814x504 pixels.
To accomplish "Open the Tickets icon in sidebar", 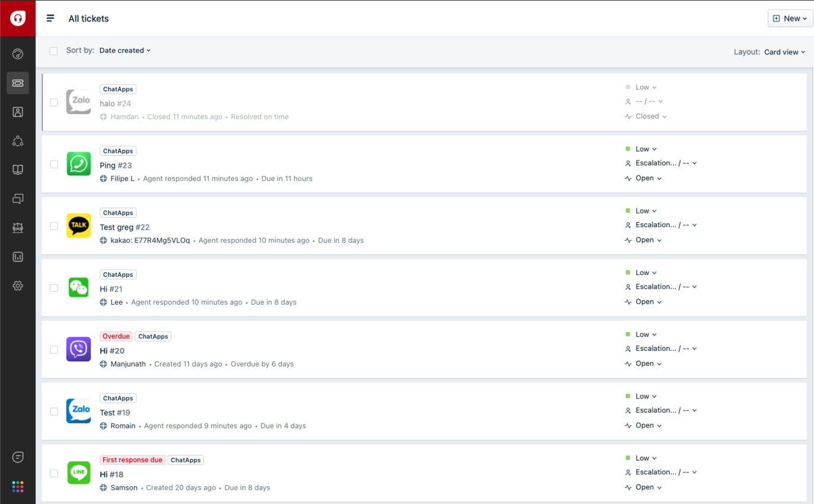I will (x=18, y=83).
